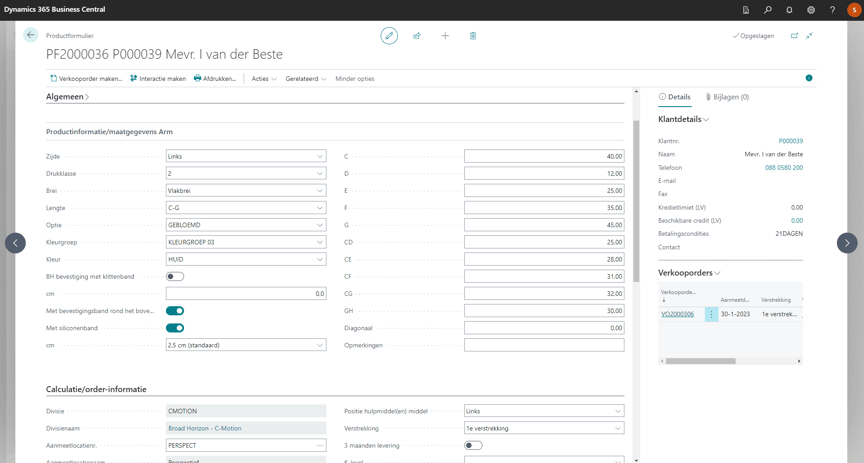Click the Opmerkingen input field
The height and width of the screenshot is (463, 864).
point(544,345)
